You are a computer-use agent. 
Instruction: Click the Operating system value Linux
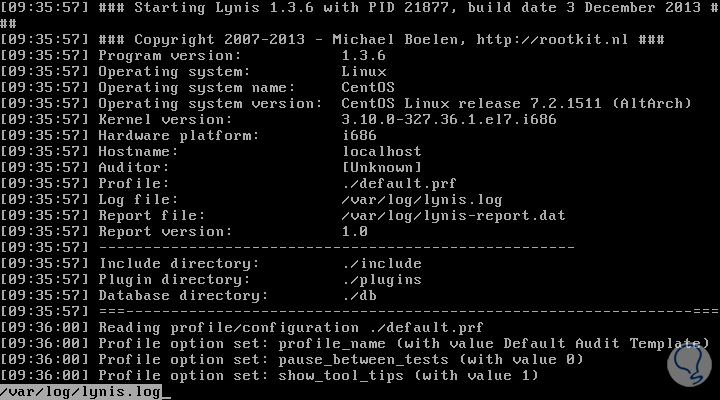point(365,72)
